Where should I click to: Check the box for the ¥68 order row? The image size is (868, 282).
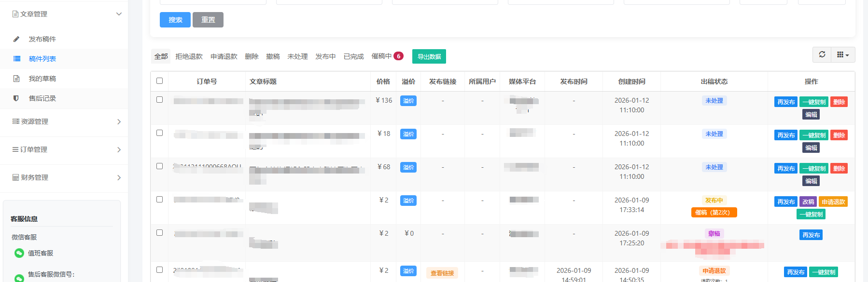coord(160,166)
